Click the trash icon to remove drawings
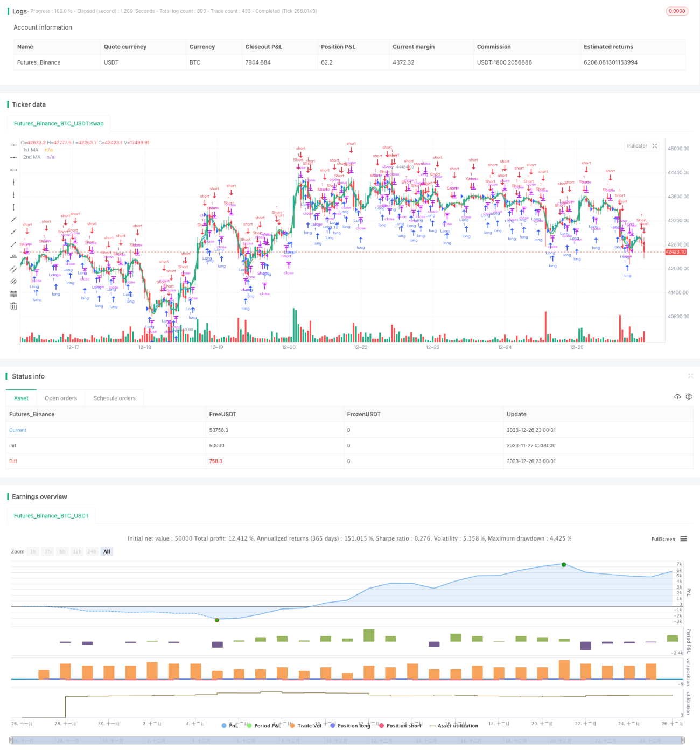 pyautogui.click(x=13, y=306)
